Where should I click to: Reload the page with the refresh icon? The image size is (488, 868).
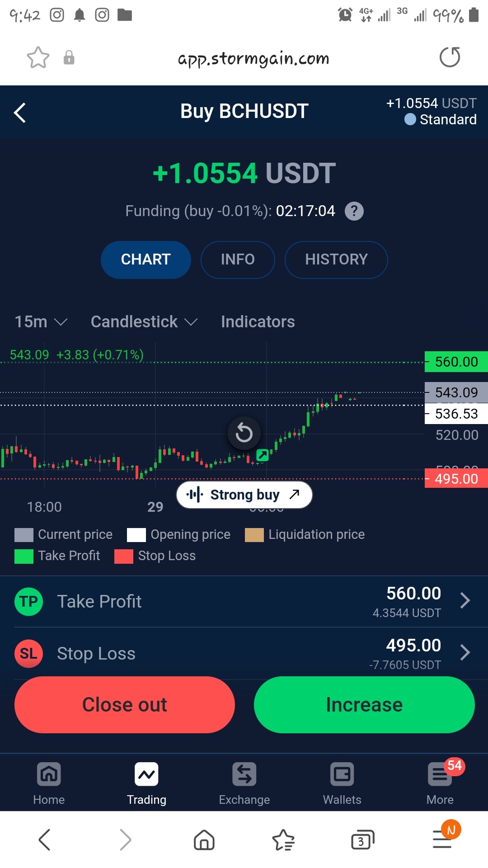(x=450, y=57)
